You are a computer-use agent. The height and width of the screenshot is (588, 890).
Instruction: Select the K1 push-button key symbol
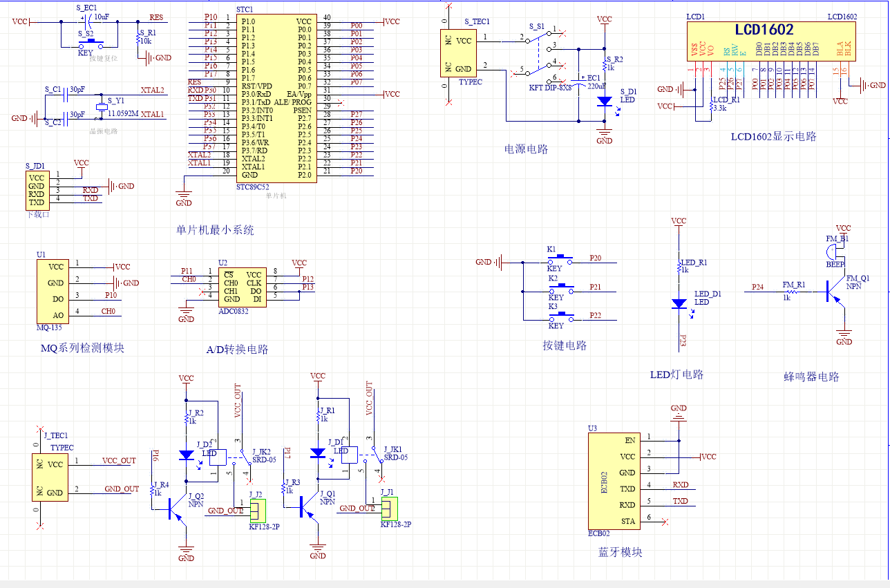560,259
